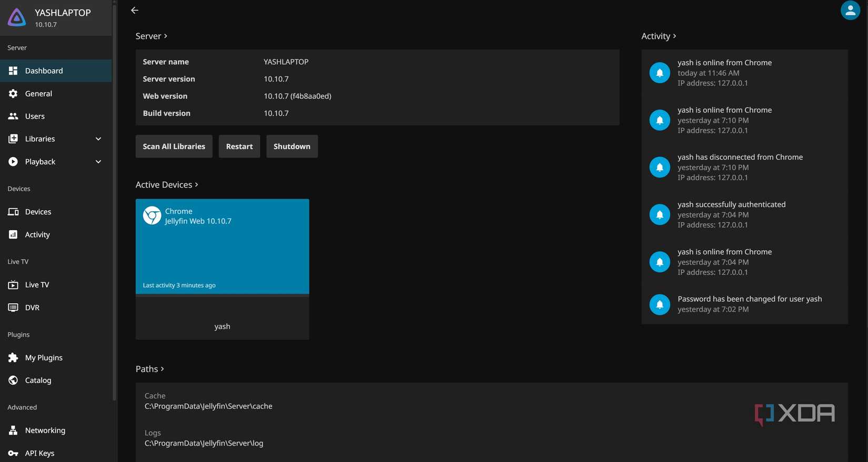This screenshot has height=462, width=868.
Task: Open Catalog menu item
Action: click(x=56, y=381)
